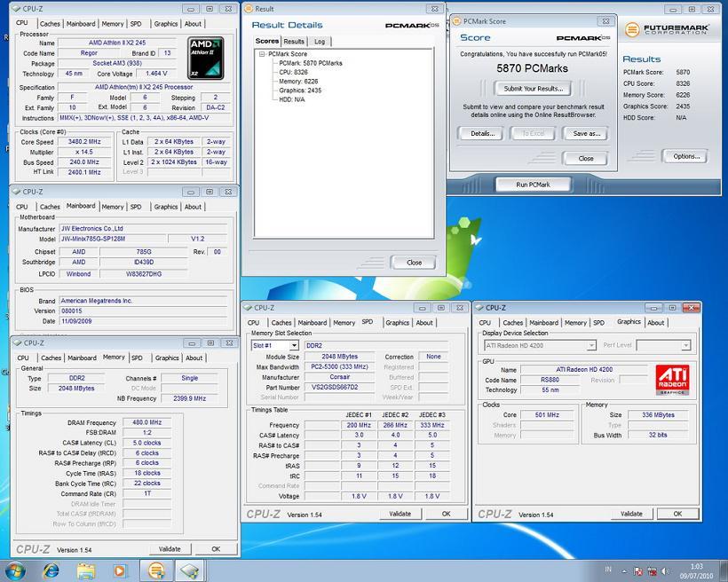Click title icon of CPU-Z Memory window
Screen dimensions: 728x582
[17, 343]
